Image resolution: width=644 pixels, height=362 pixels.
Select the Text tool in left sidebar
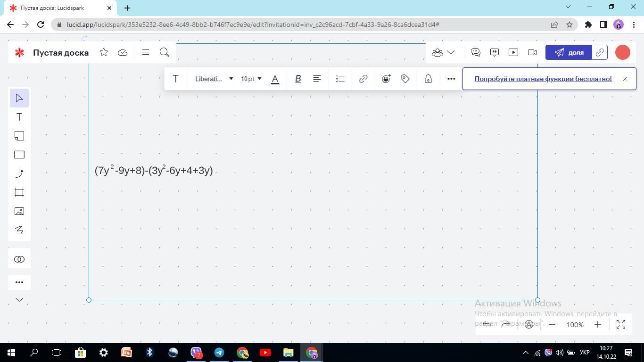19,117
